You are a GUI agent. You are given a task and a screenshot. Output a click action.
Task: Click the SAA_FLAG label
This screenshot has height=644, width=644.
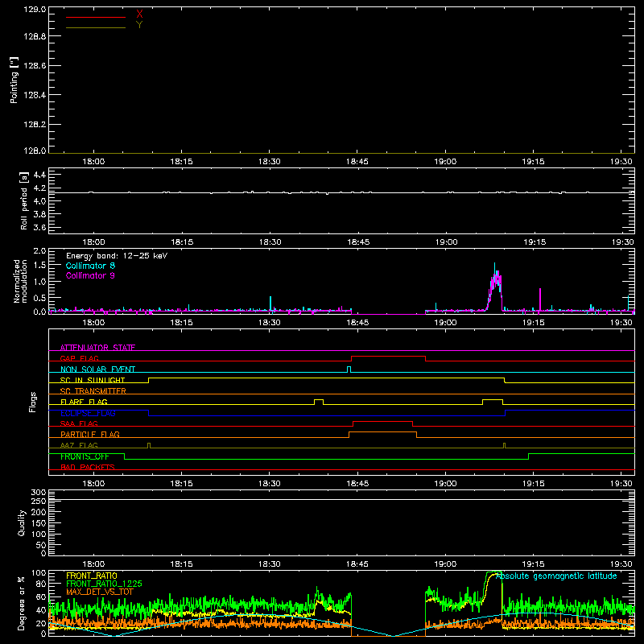[x=79, y=423]
